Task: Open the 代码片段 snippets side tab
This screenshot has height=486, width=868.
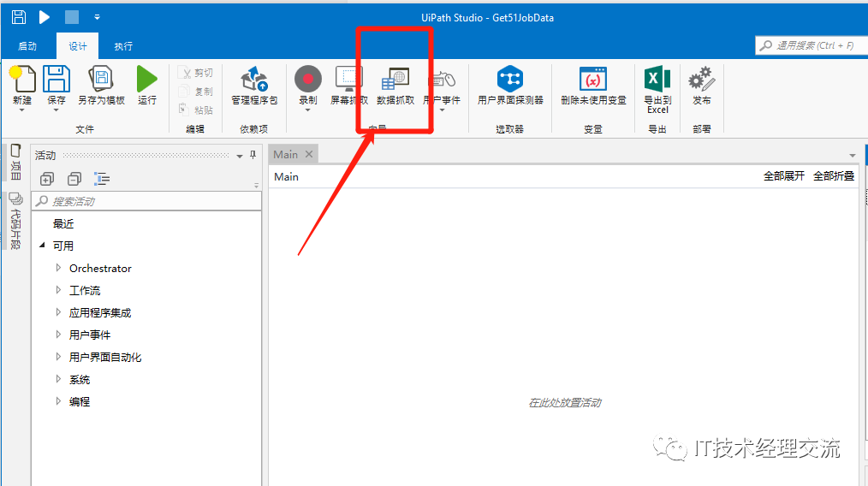Action: pos(15,222)
